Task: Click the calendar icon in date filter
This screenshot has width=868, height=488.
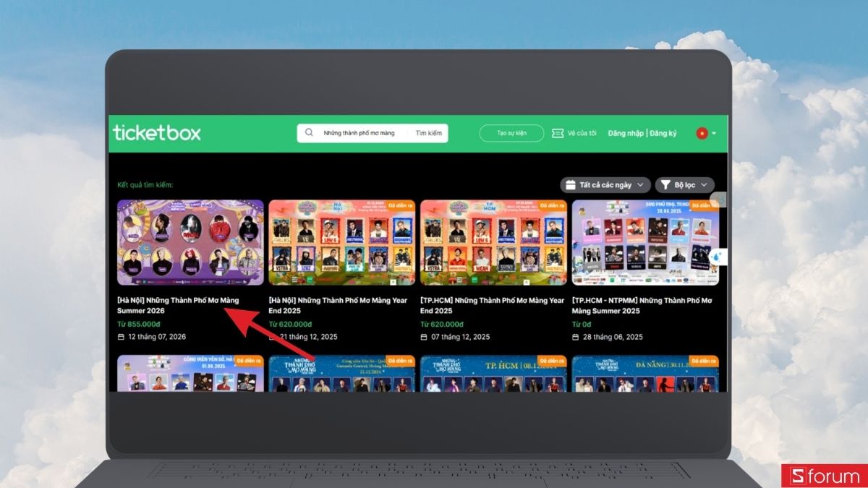Action: [571, 185]
